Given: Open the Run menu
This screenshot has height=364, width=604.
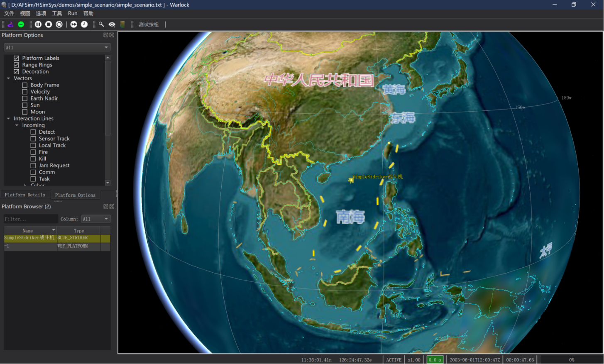Looking at the screenshot, I should (x=73, y=13).
